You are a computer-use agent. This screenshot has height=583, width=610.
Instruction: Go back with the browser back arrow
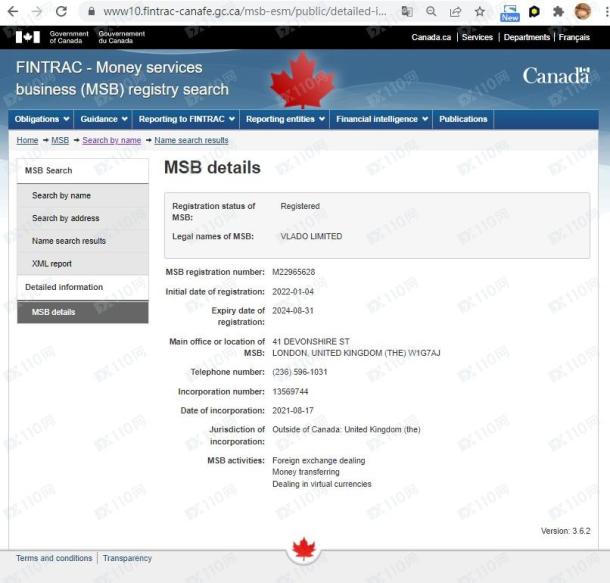click(13, 12)
